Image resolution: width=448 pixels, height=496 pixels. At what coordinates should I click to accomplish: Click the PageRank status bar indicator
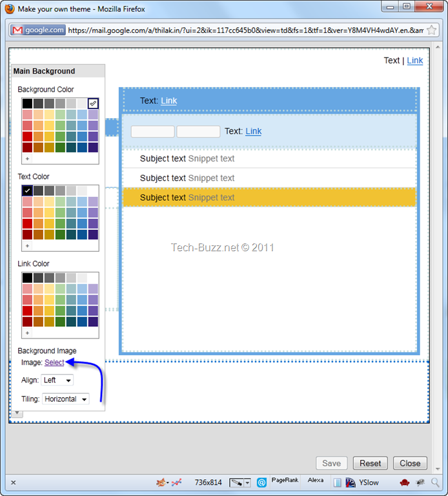pos(285,481)
